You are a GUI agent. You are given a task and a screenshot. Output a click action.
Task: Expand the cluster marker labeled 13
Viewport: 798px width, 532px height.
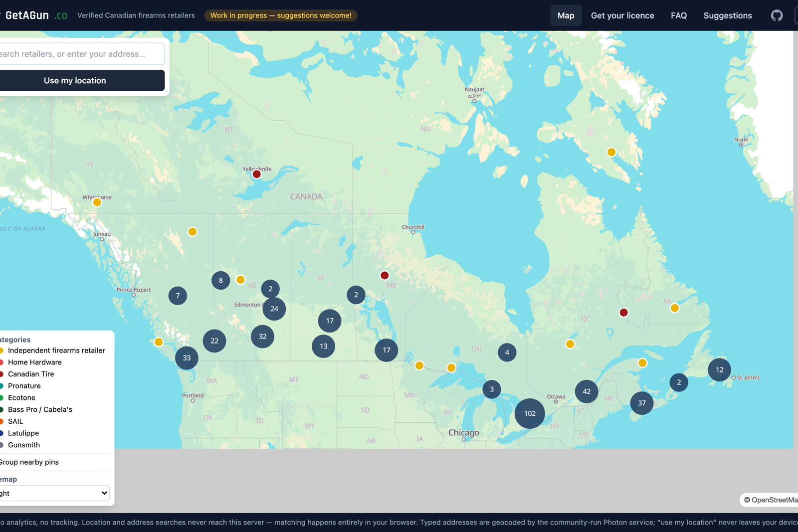pyautogui.click(x=324, y=346)
